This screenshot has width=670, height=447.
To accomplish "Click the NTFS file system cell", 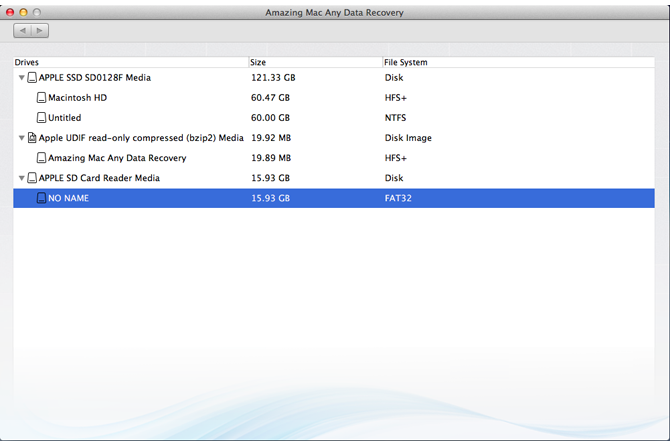I will [x=395, y=118].
